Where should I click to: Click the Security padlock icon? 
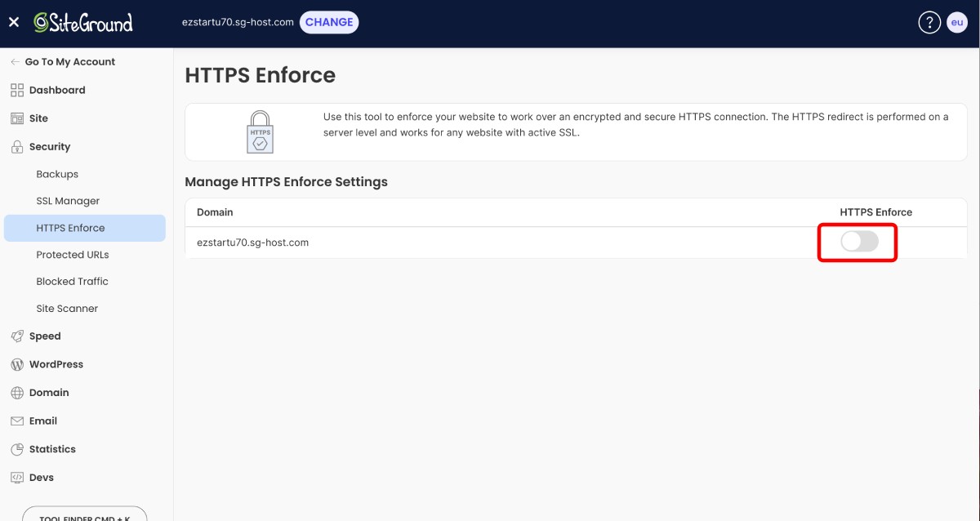point(16,146)
